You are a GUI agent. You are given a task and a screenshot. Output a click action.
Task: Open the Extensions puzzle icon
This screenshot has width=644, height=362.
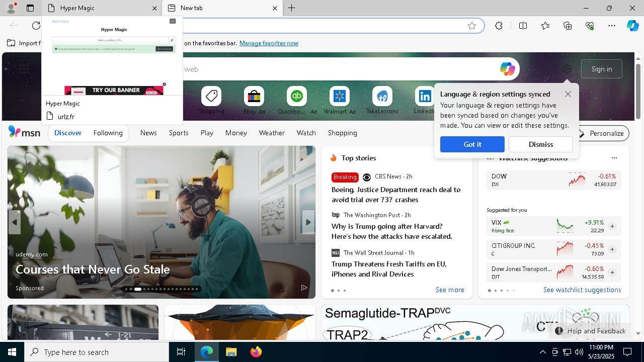(x=499, y=26)
